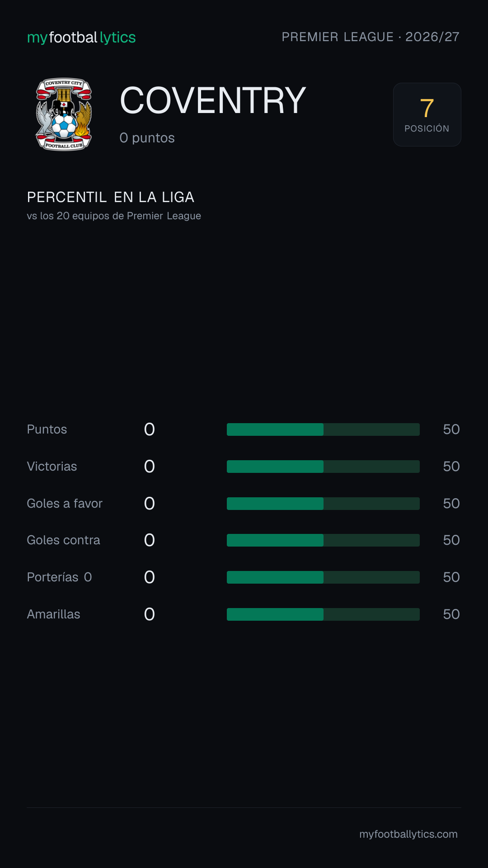Click the Percentil en la liga heading
The image size is (488, 868).
point(111,197)
